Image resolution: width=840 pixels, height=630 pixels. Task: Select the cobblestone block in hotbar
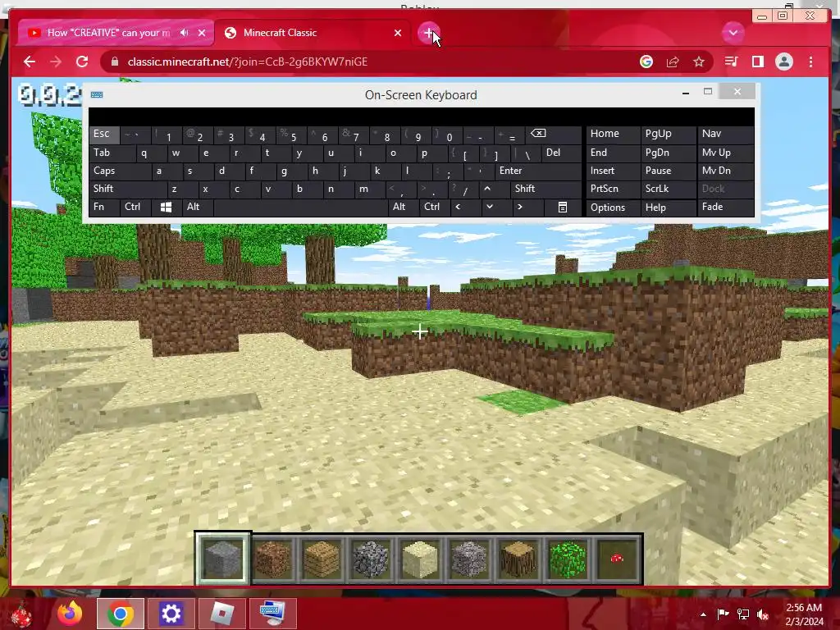click(371, 559)
